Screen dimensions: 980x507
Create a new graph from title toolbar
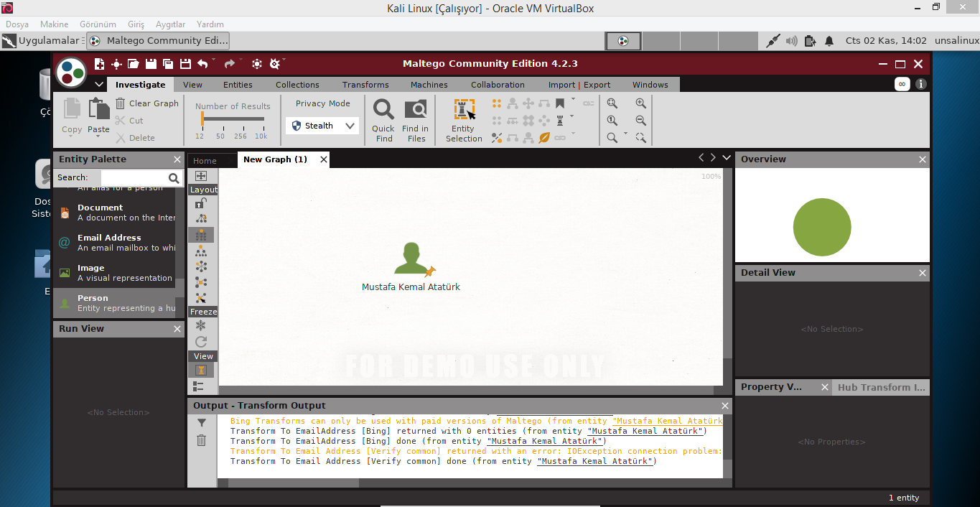click(x=100, y=63)
